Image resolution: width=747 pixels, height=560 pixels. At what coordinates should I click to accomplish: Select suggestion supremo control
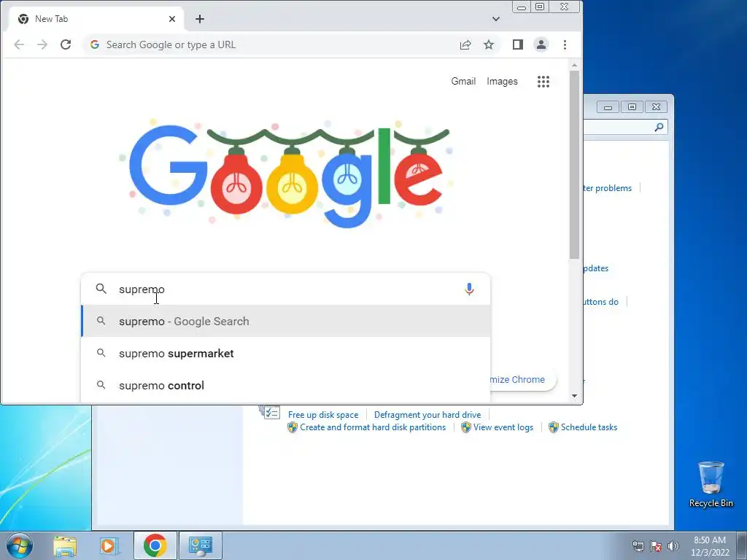[x=286, y=385]
